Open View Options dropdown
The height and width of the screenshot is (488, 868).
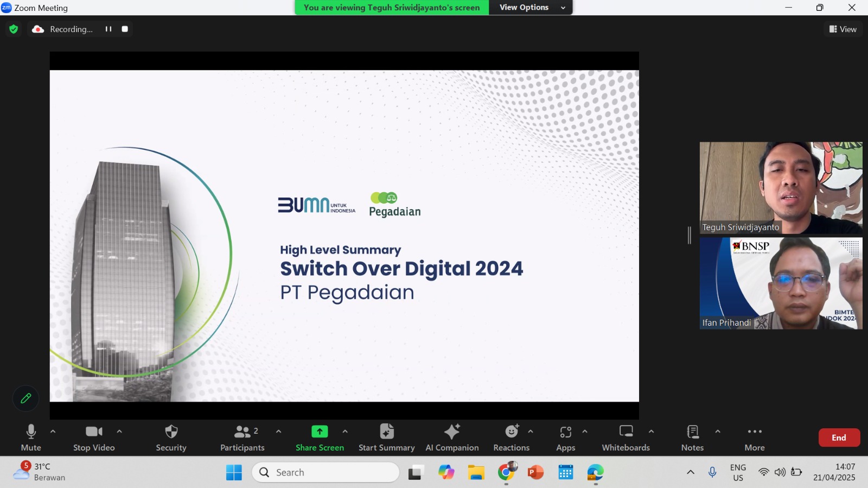(532, 8)
